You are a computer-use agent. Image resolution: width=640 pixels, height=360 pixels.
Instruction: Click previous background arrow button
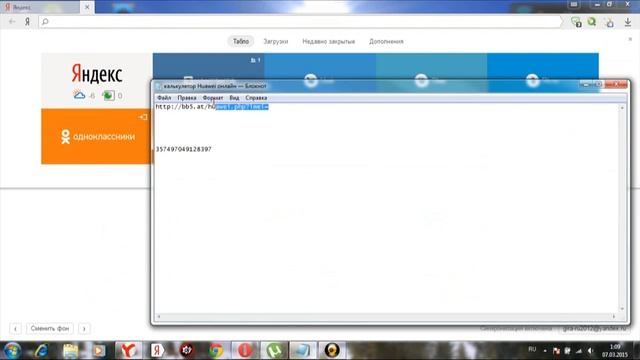coord(16,328)
